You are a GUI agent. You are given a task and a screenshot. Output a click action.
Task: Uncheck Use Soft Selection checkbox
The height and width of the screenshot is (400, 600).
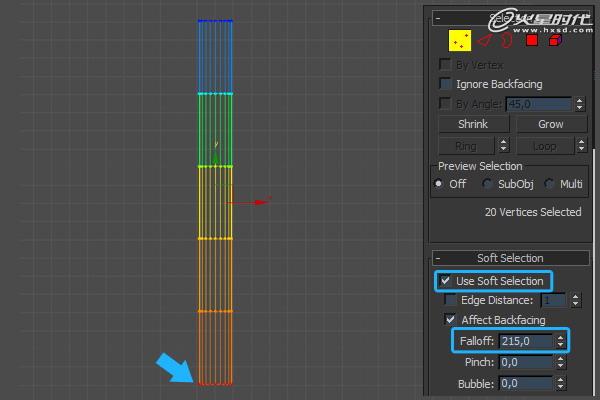[445, 281]
